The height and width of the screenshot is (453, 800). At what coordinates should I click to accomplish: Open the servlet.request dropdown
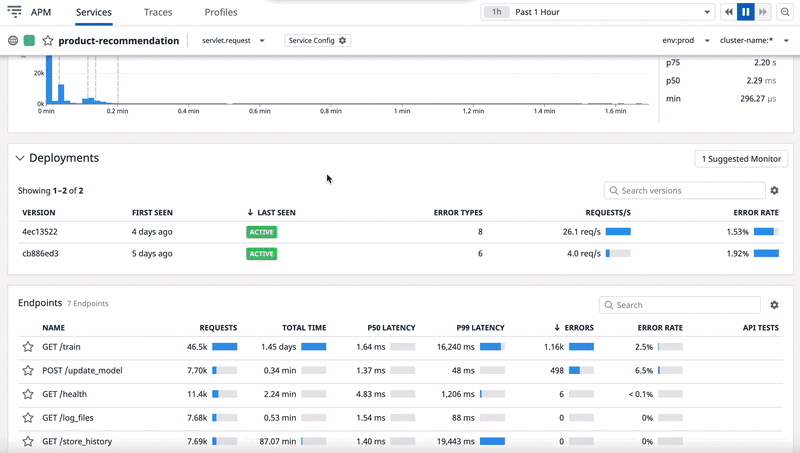[x=234, y=41]
